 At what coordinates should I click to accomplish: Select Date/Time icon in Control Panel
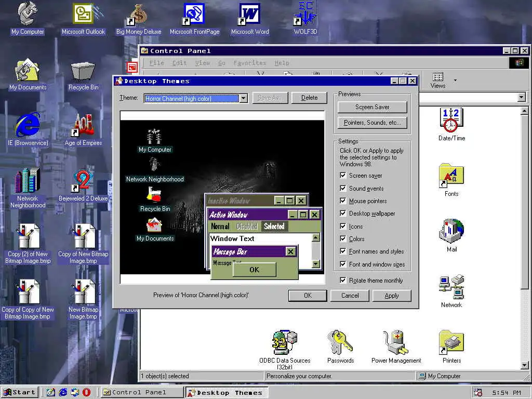451,125
